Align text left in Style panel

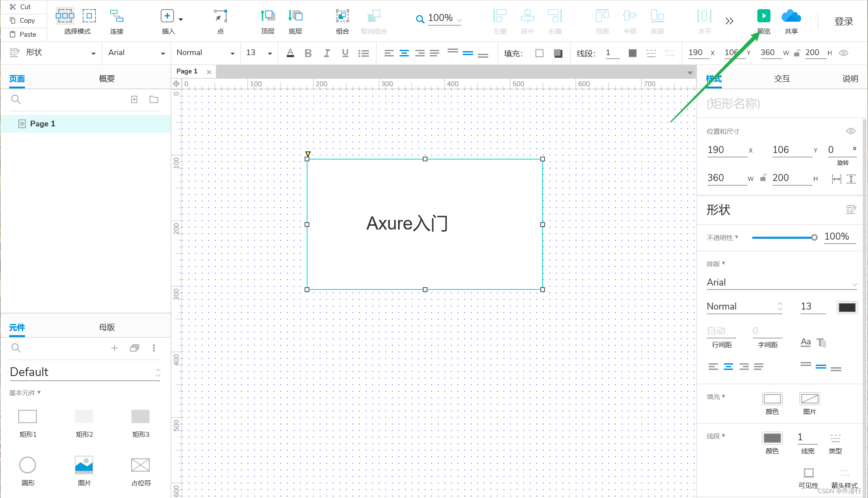[713, 366]
